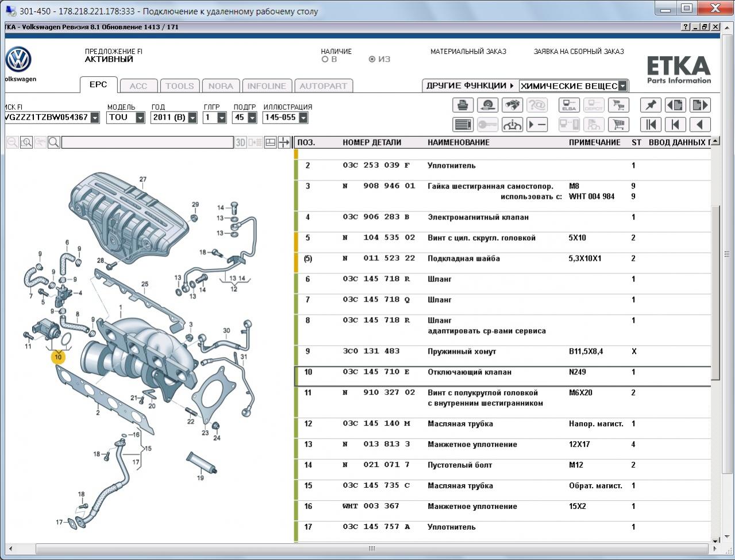Click the remote desktop connection title bar icon

tap(10, 10)
